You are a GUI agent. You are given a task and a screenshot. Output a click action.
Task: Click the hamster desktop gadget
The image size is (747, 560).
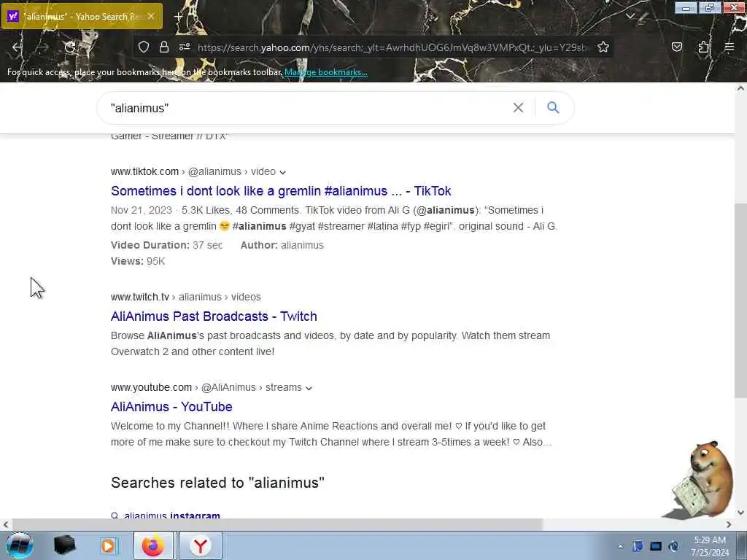[702, 480]
